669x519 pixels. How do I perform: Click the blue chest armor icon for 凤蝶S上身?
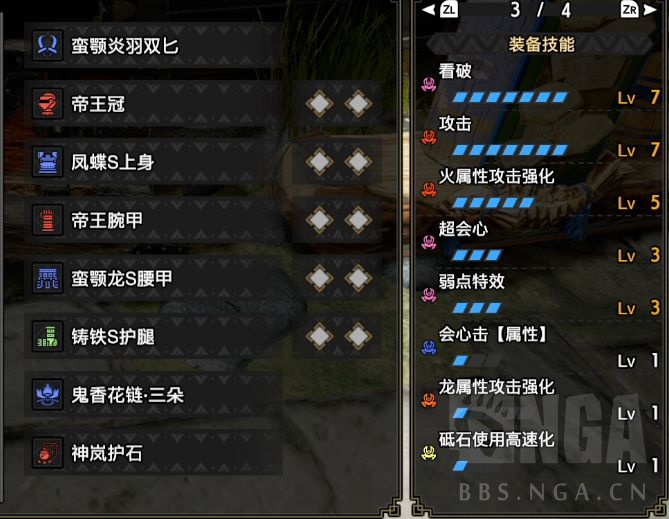(x=47, y=162)
